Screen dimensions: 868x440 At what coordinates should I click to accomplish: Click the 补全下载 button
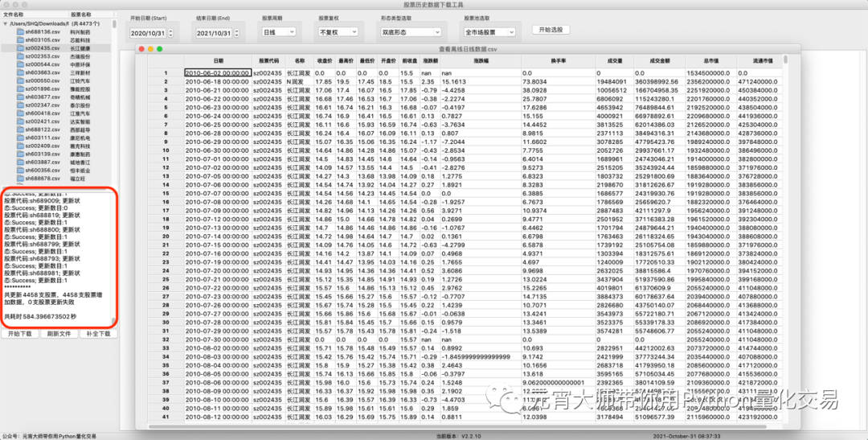[x=99, y=334]
